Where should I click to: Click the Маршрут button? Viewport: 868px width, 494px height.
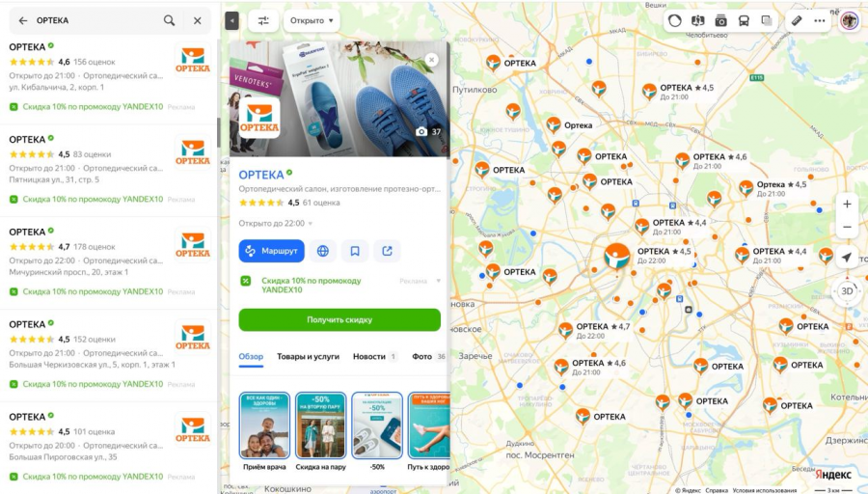point(272,251)
